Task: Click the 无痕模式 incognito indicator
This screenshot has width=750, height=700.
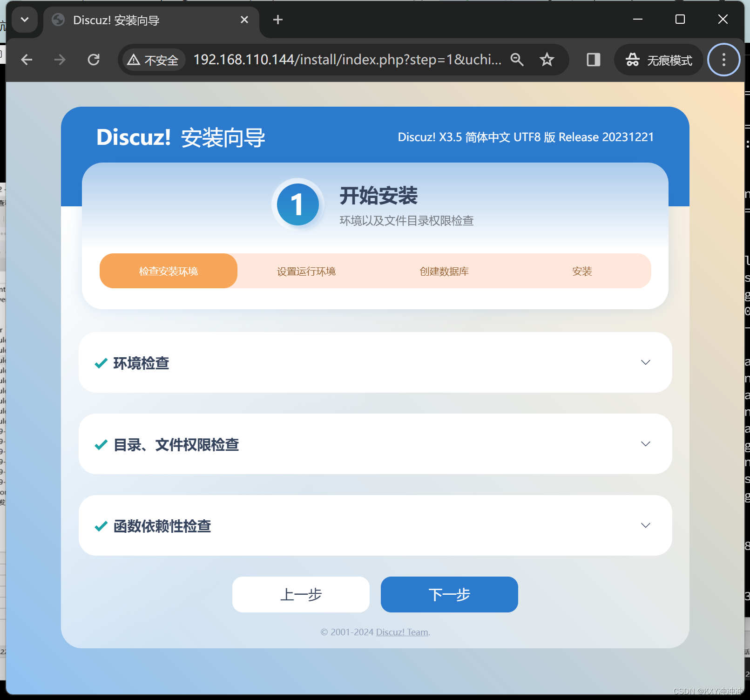Action: pos(659,60)
